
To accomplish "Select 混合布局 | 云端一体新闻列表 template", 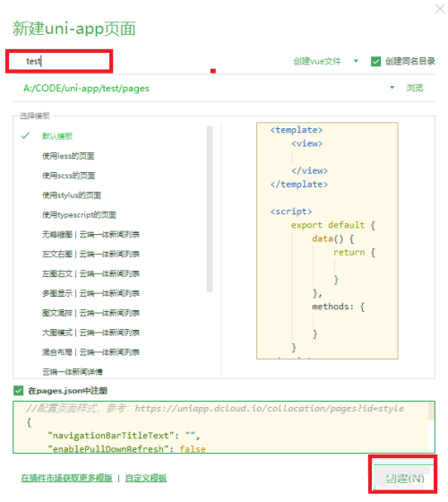I will point(90,352).
